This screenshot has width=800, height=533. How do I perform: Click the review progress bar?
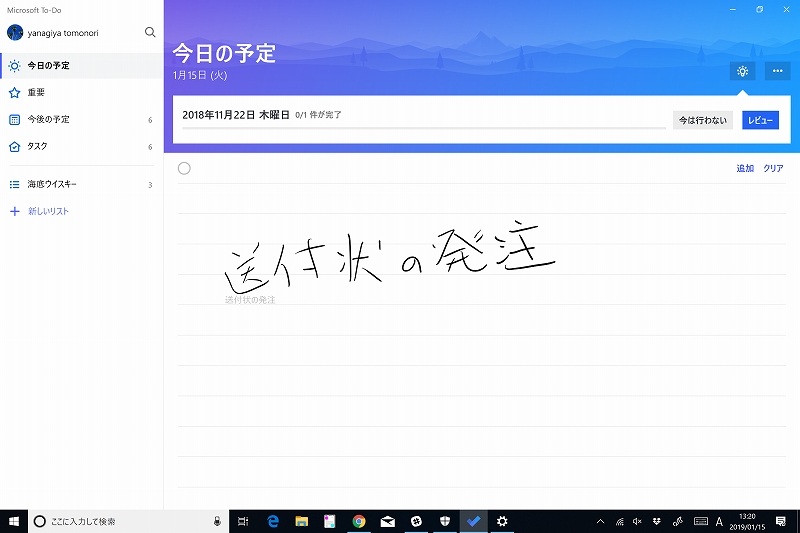click(424, 128)
